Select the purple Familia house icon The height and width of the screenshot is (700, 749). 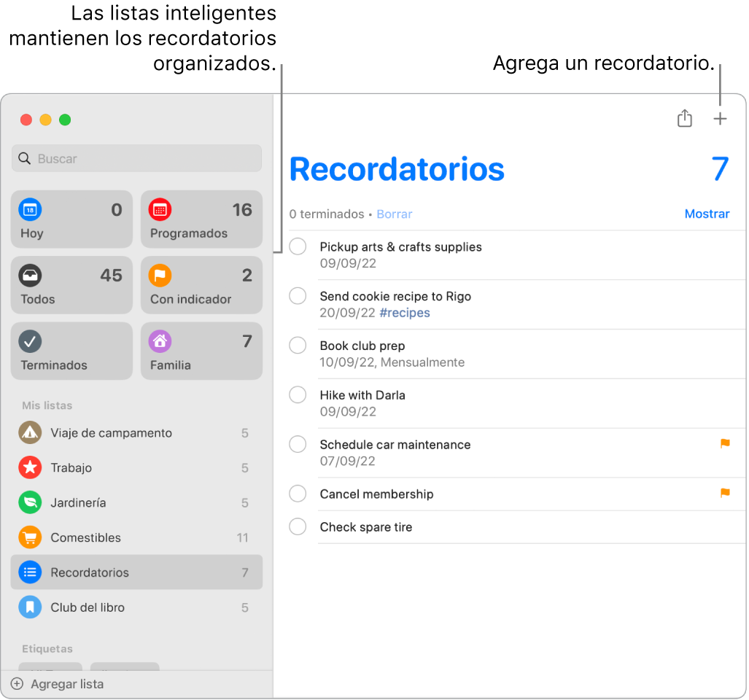pos(160,341)
